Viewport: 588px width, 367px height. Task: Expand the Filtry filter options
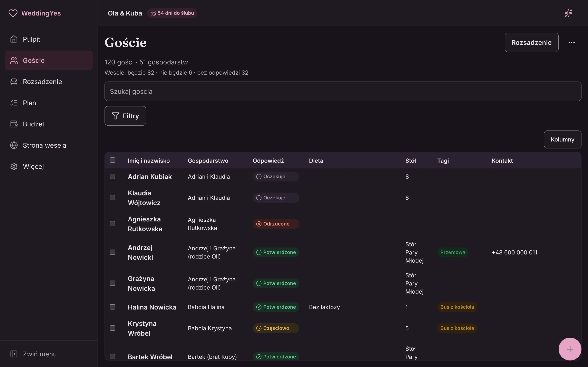coord(125,116)
